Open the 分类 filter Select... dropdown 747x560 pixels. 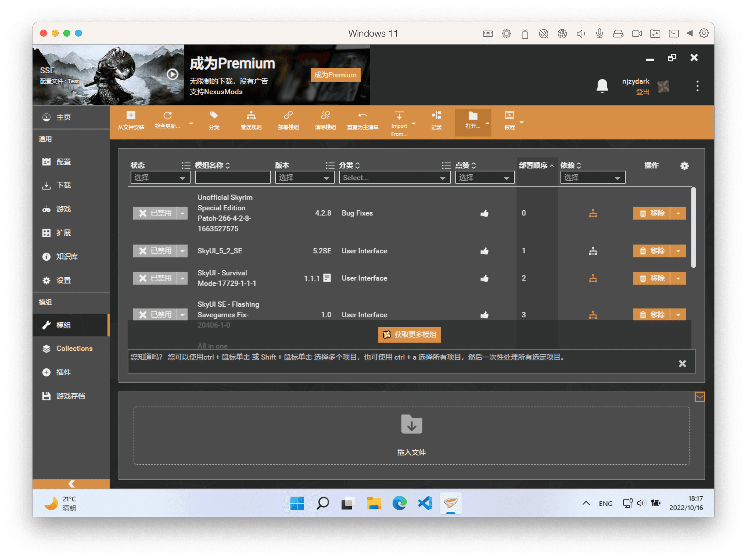click(x=394, y=178)
